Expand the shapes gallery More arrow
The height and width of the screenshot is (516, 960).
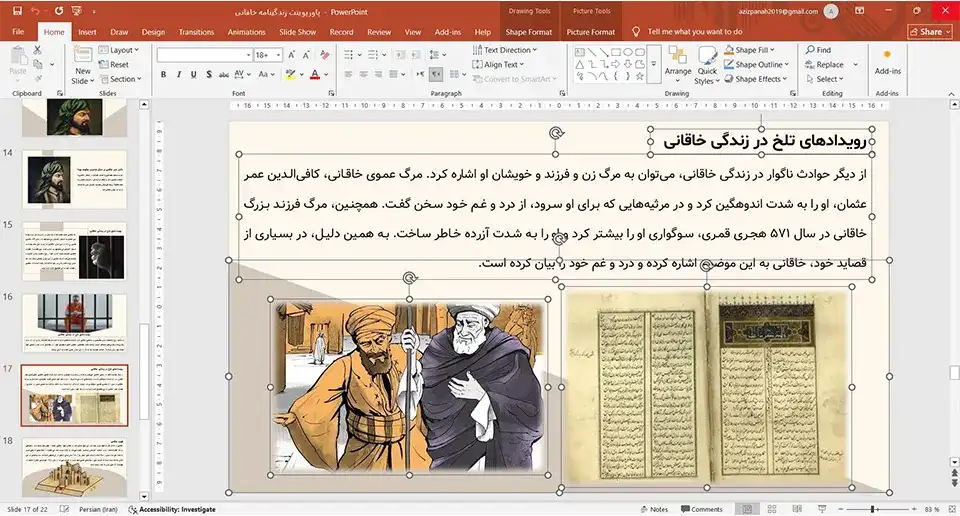pyautogui.click(x=653, y=64)
